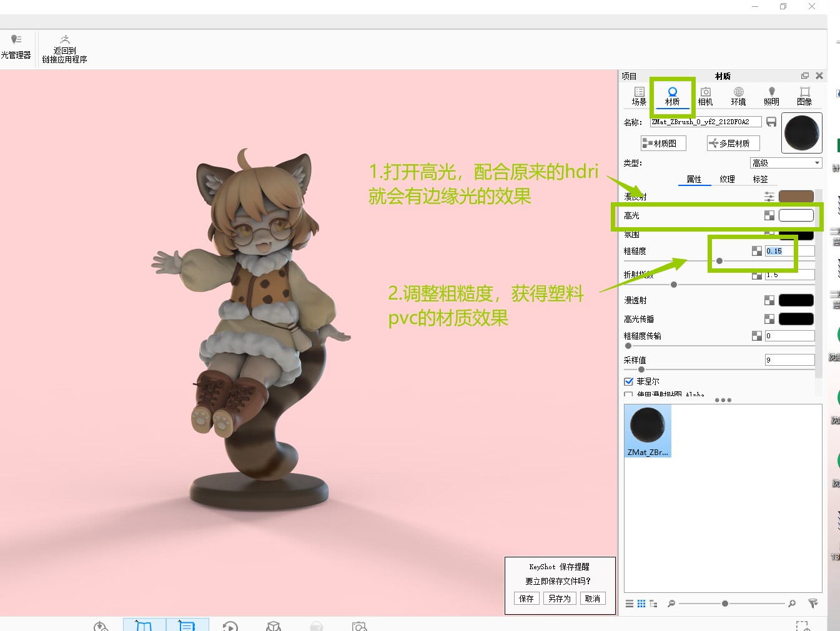Click the 粗糙度 slider handle
This screenshot has width=840, height=631.
click(719, 261)
